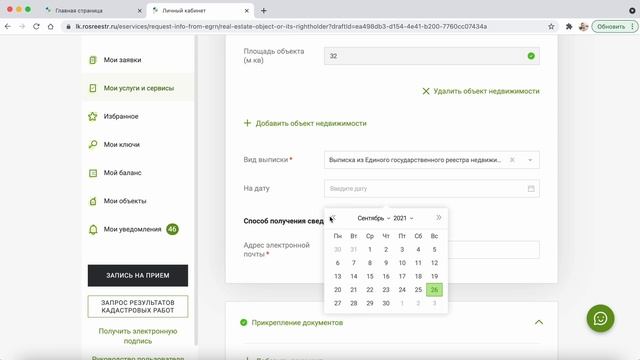Click the 46 notifications badge
The height and width of the screenshot is (360, 640).
pyautogui.click(x=172, y=229)
